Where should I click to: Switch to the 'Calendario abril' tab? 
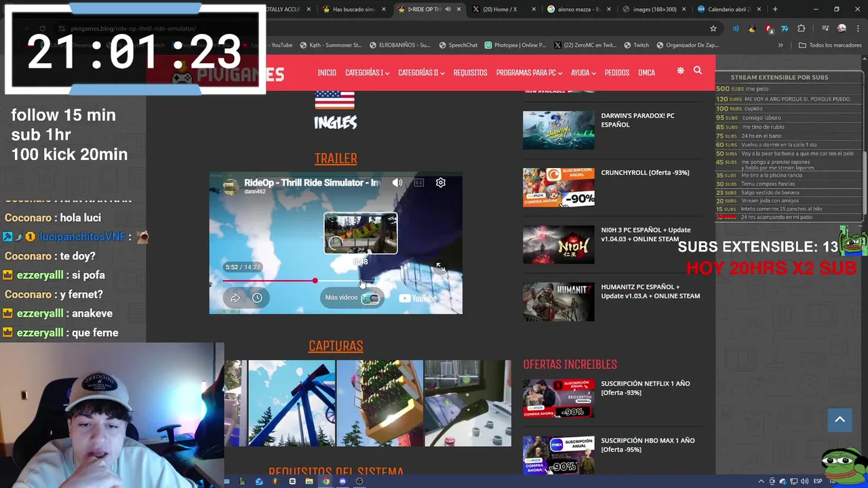(x=729, y=9)
